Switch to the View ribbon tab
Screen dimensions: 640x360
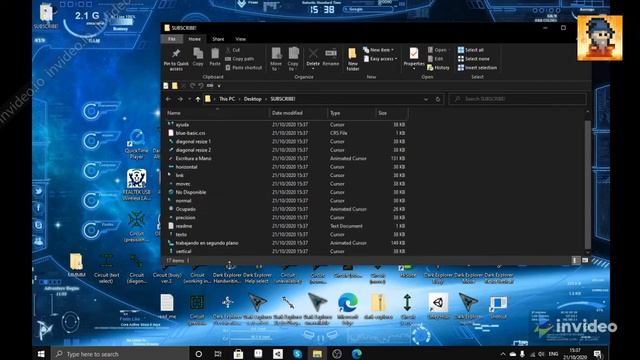point(240,39)
